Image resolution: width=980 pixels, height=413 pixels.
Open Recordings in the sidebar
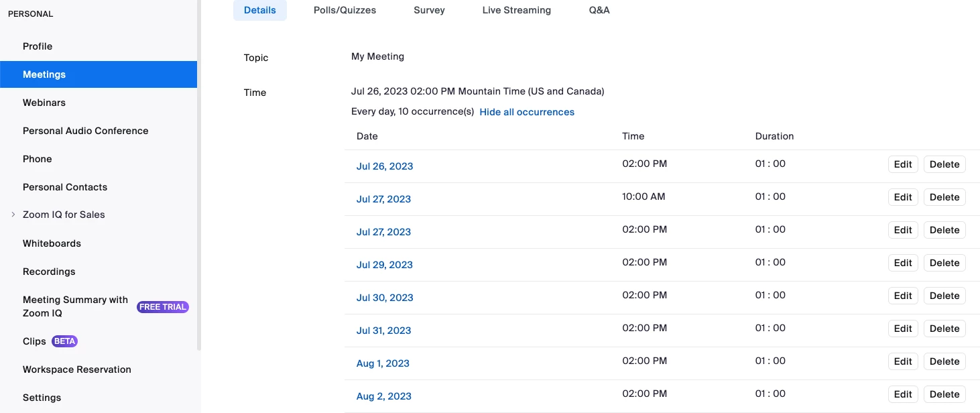pyautogui.click(x=49, y=272)
